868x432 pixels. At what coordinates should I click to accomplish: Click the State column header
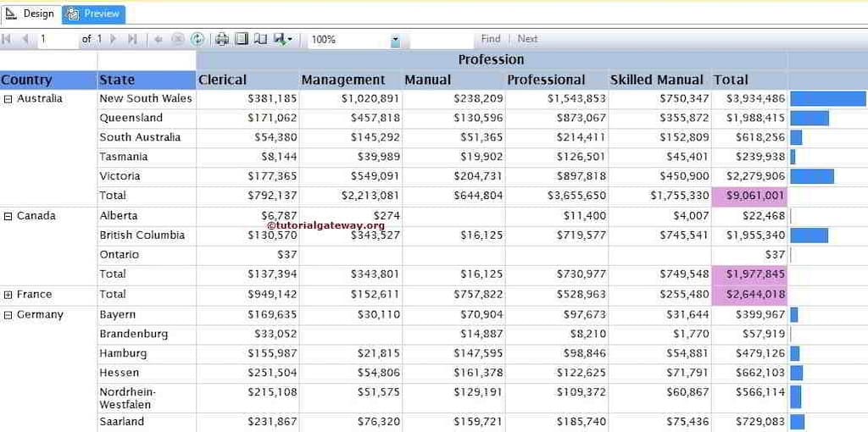pos(147,80)
